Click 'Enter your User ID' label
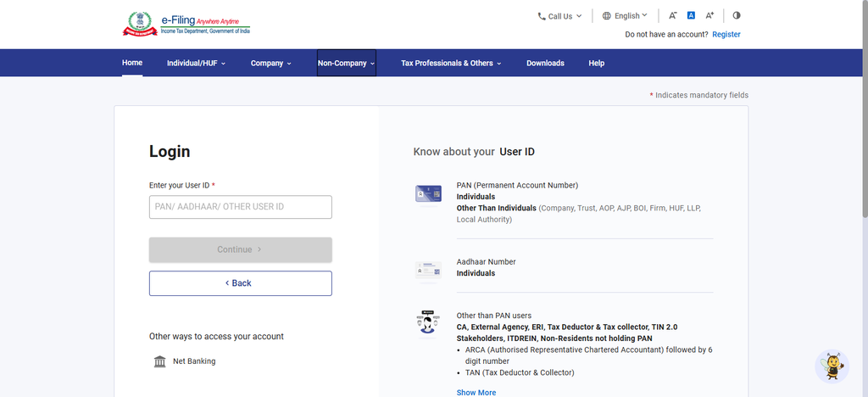The image size is (868, 397). tap(180, 186)
